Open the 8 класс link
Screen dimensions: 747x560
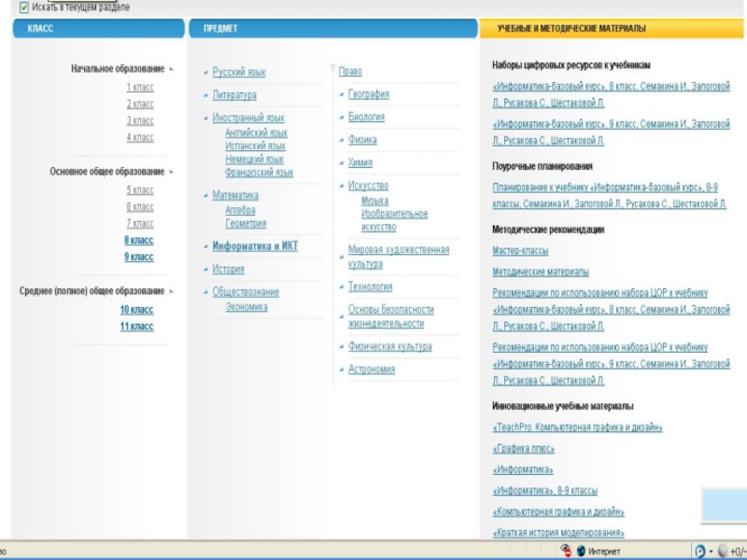pyautogui.click(x=139, y=240)
